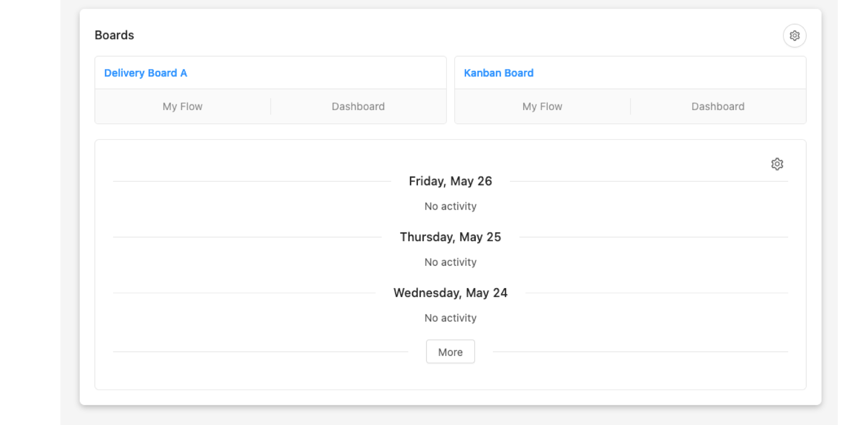
Task: Select My Flow under Delivery Board A
Action: coord(183,107)
